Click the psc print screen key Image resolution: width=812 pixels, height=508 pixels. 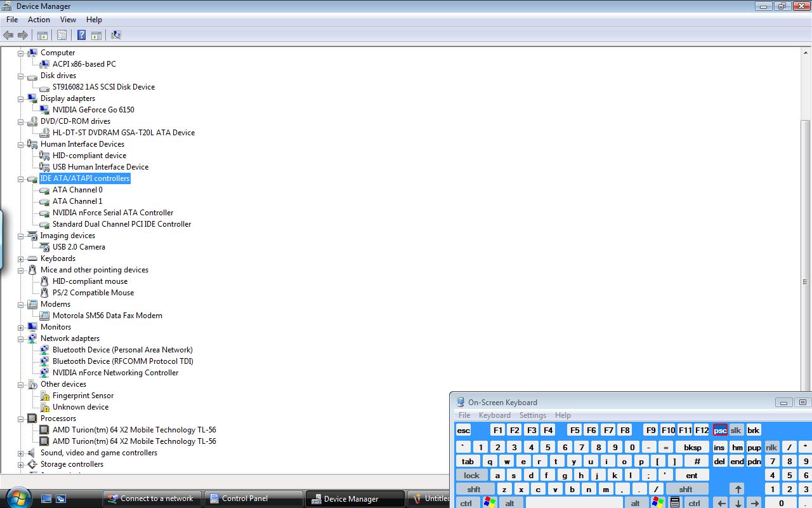coord(720,430)
